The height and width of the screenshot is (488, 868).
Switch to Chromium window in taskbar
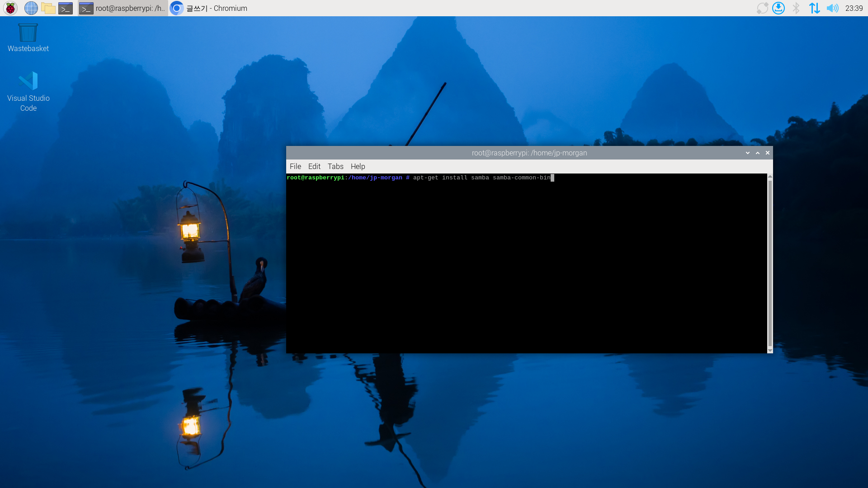(209, 8)
